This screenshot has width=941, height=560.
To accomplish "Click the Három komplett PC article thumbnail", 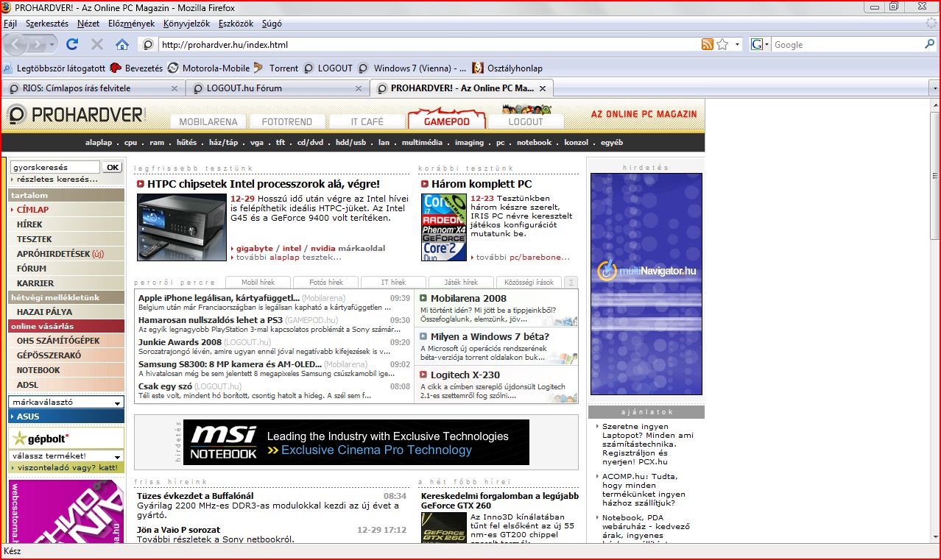I will [444, 227].
